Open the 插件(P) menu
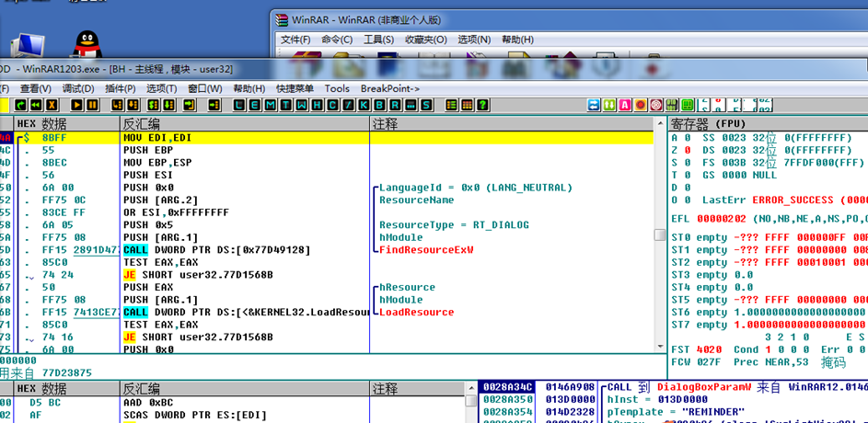868x423 pixels. coord(121,88)
